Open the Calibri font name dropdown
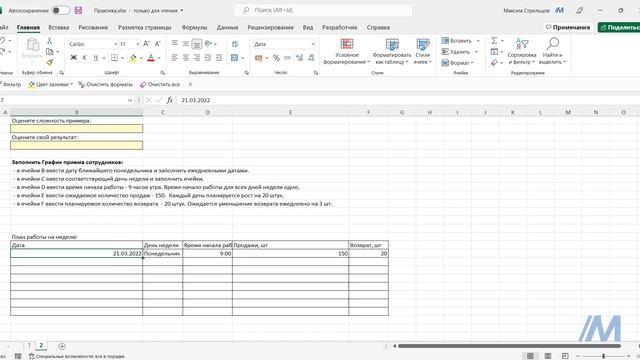Viewport: 640px width, 360px height. pyautogui.click(x=116, y=44)
